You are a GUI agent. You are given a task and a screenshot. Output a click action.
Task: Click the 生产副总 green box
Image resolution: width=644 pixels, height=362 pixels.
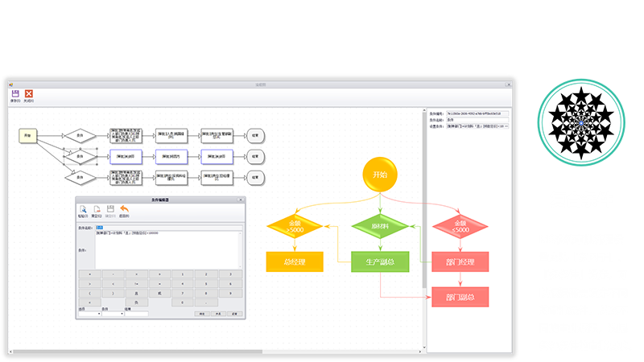(x=379, y=261)
